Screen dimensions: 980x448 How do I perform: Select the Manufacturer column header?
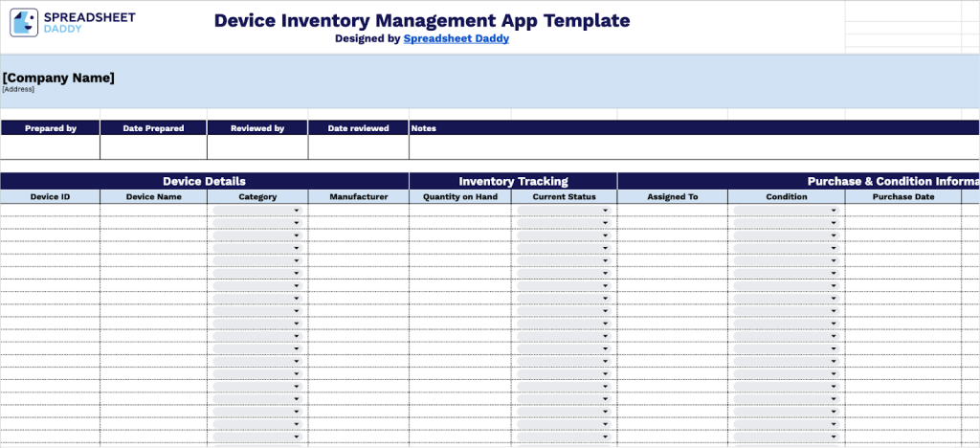coord(358,197)
